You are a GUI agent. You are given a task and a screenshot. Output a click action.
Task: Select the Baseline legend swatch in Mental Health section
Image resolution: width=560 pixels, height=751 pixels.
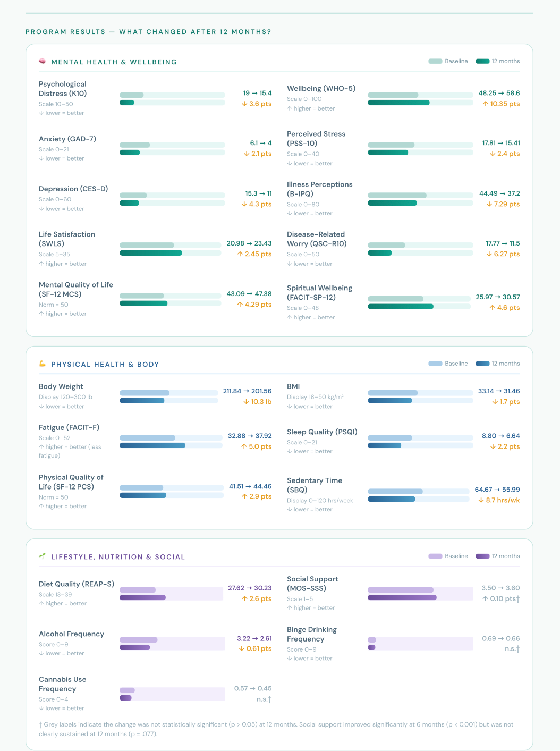pos(435,61)
